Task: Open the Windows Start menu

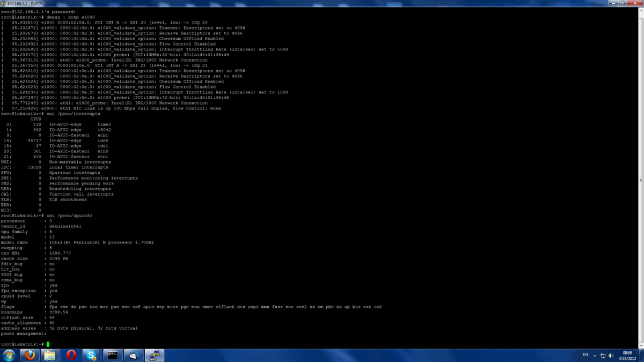Action: point(9,355)
